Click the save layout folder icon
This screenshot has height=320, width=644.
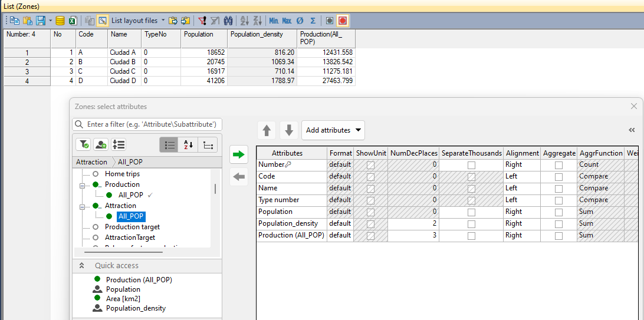(x=186, y=21)
